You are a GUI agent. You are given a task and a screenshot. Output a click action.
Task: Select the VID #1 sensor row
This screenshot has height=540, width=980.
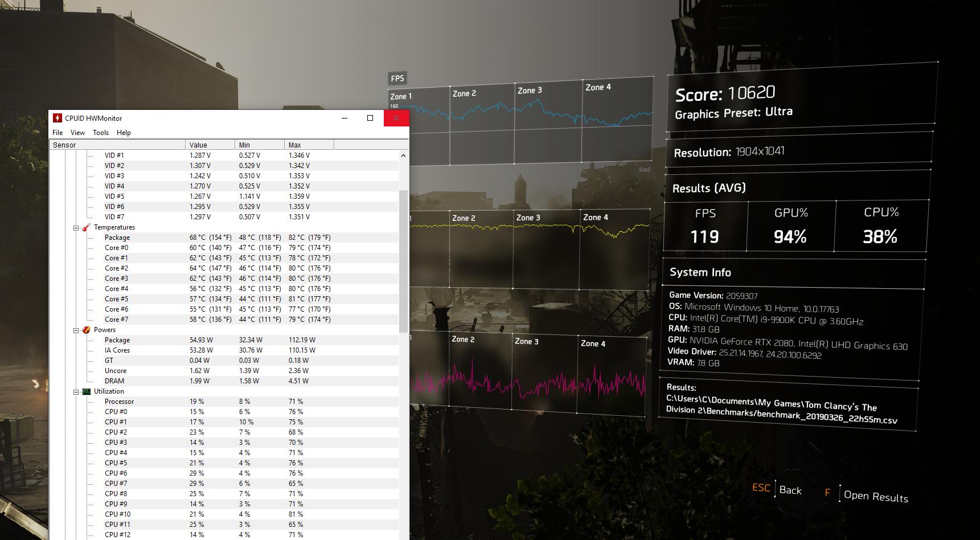(224, 156)
